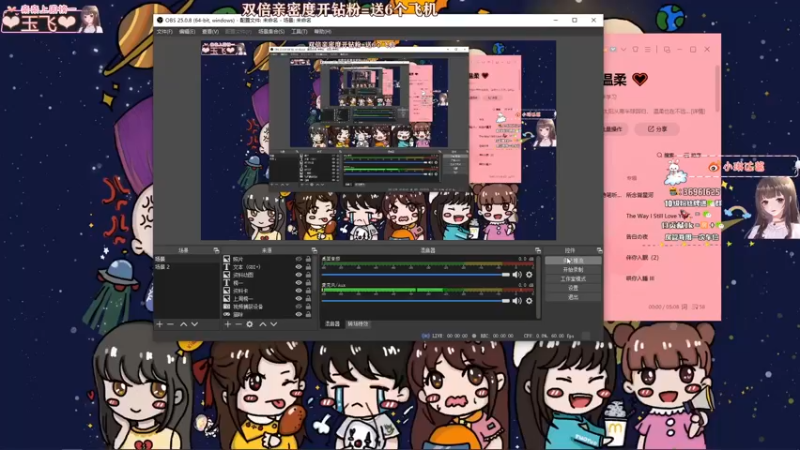Switch to the 混音器 tab

pyautogui.click(x=333, y=324)
